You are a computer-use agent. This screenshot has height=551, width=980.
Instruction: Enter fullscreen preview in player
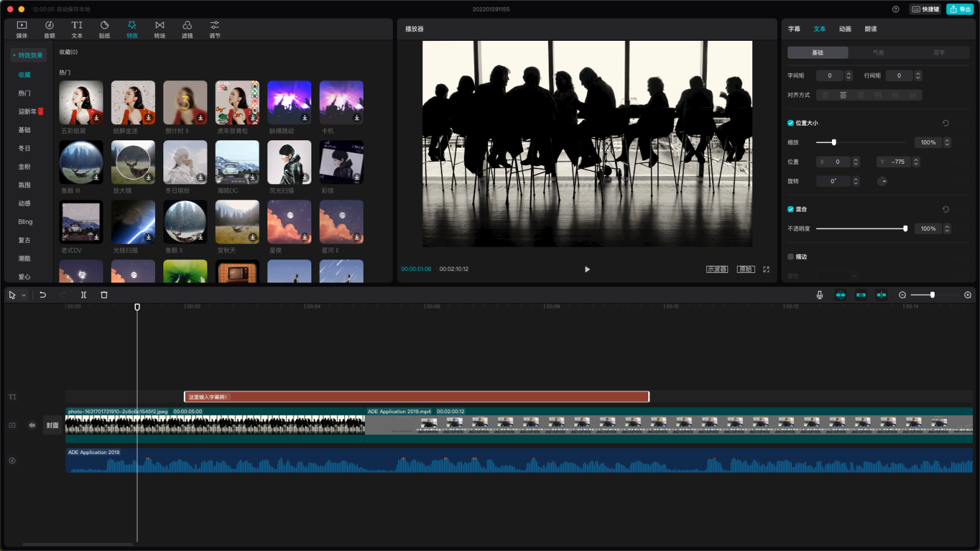tap(766, 269)
